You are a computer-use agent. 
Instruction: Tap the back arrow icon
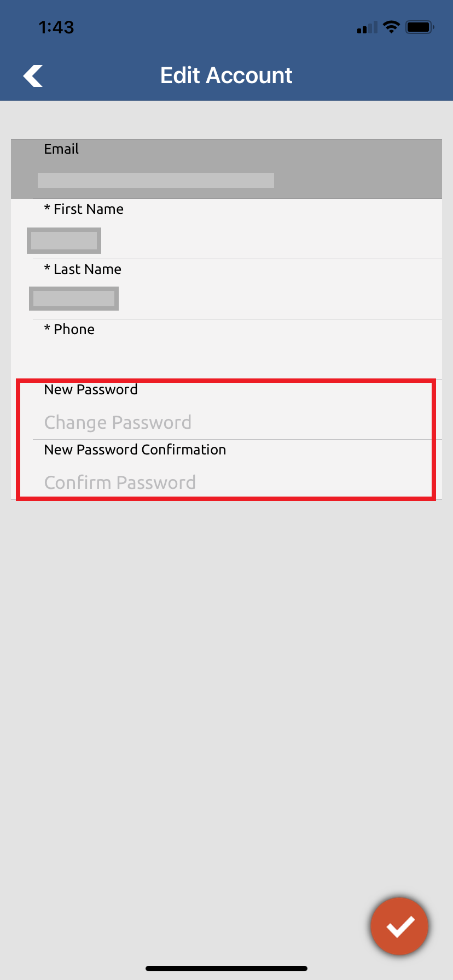(x=33, y=76)
